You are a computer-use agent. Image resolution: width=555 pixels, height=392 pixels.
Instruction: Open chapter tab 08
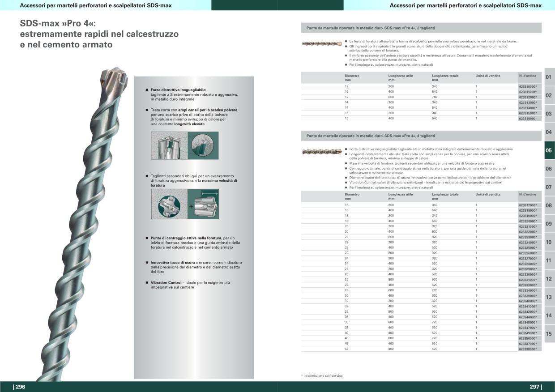coord(549,205)
